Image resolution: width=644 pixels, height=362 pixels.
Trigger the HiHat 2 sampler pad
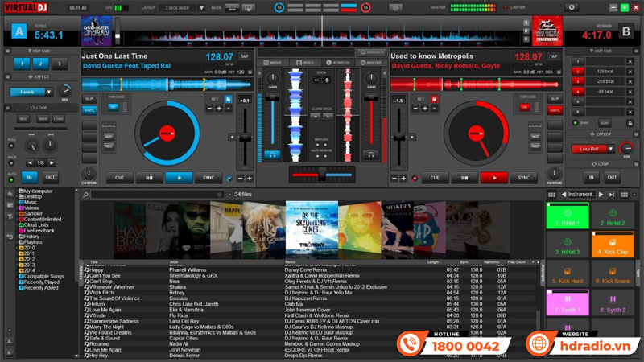613,216
